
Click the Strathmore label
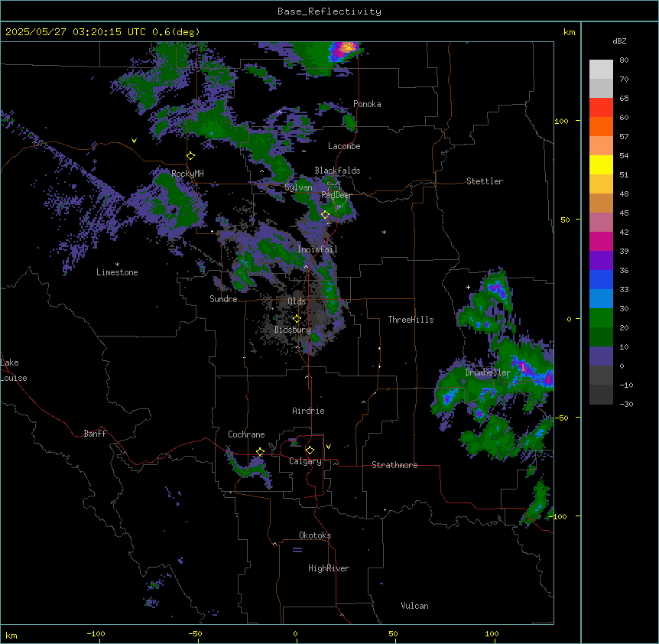click(x=394, y=465)
